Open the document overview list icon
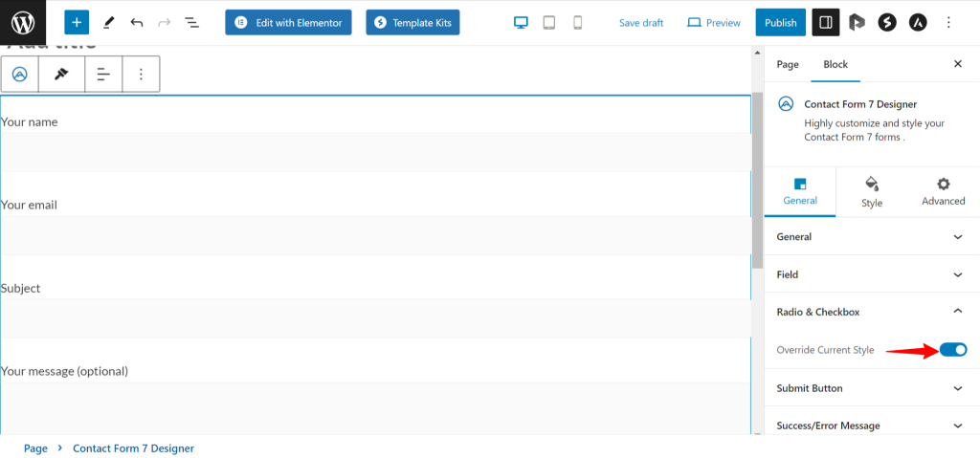 tap(191, 22)
